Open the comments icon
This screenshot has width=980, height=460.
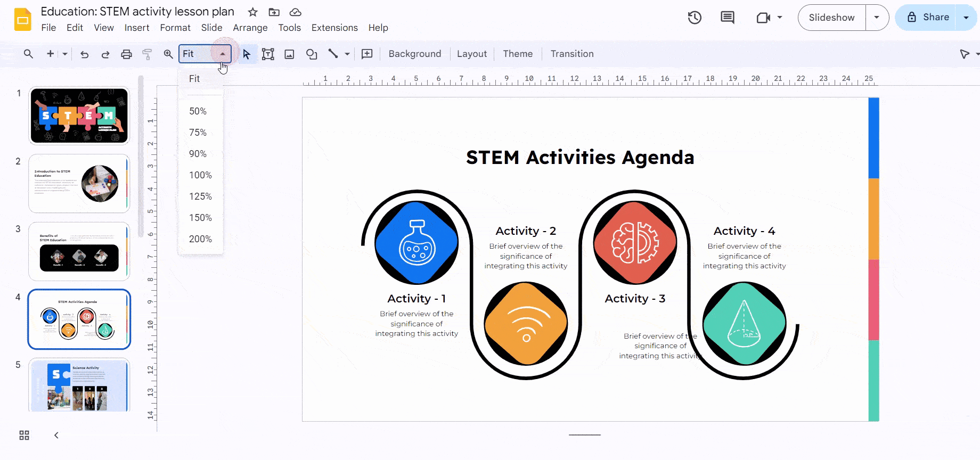coord(727,18)
